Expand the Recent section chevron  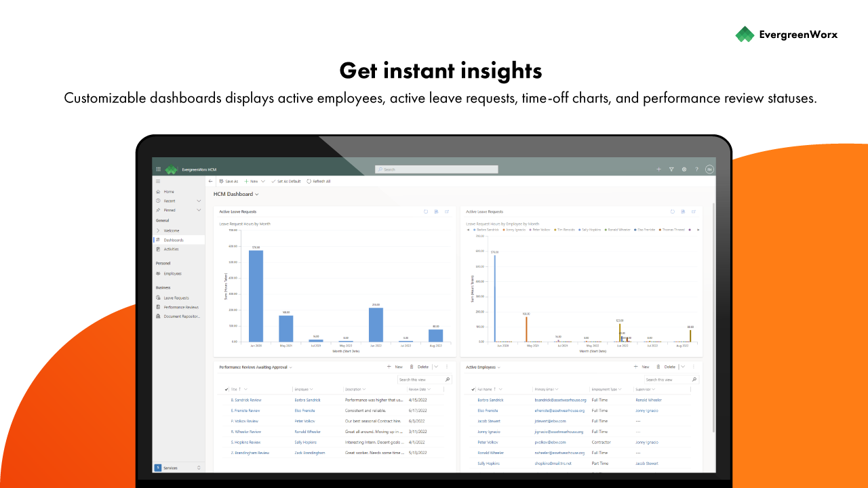tap(199, 201)
